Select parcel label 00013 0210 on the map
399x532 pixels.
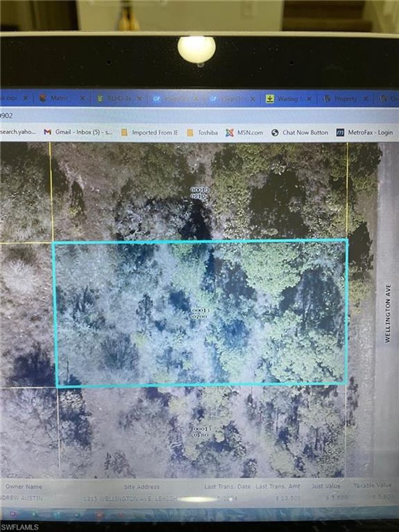pyautogui.click(x=199, y=193)
